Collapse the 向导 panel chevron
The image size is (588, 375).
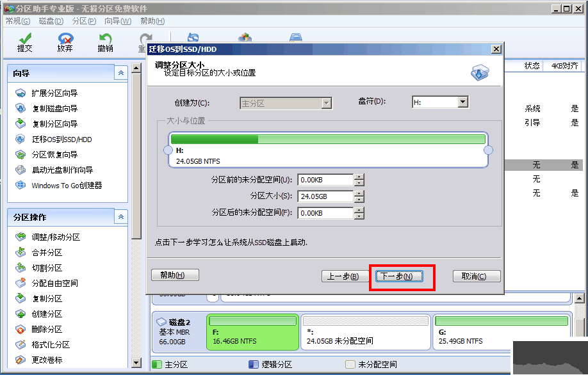tap(121, 73)
